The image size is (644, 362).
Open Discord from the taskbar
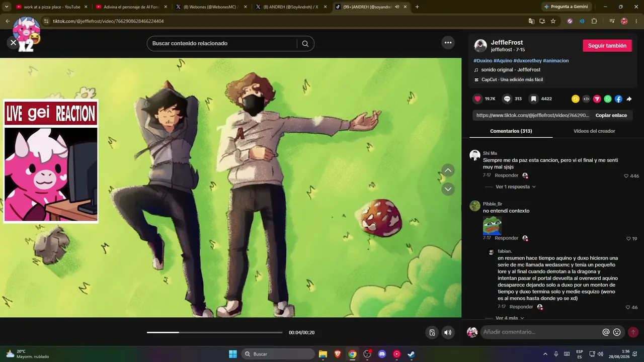point(382,354)
